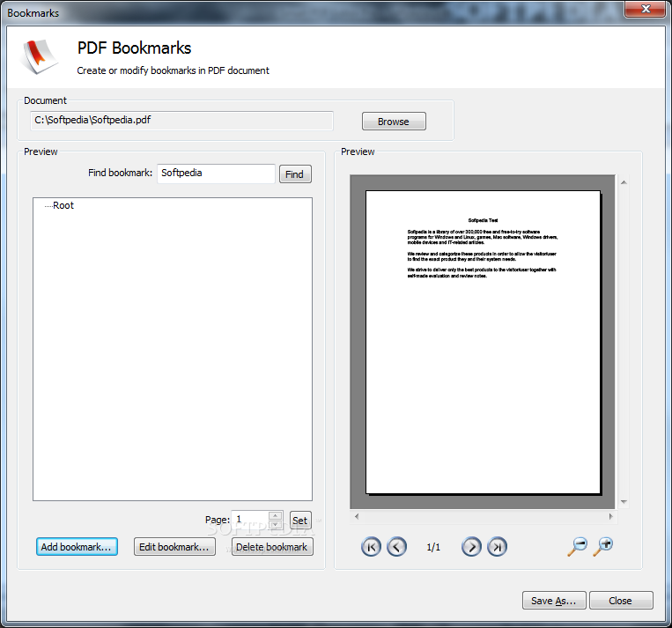Set the bookmark page number
This screenshot has width=672, height=628.
[x=300, y=520]
